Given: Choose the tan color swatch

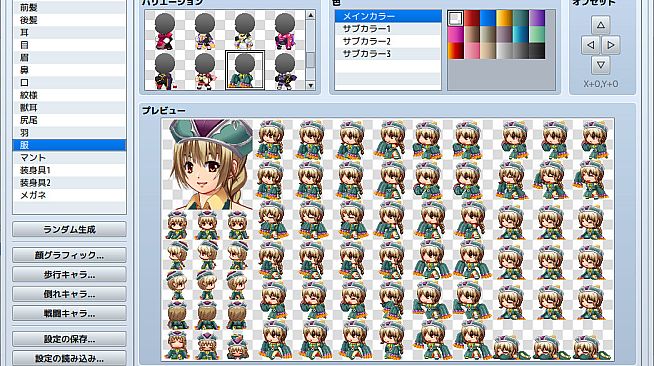Looking at the screenshot, I should click(x=488, y=51).
